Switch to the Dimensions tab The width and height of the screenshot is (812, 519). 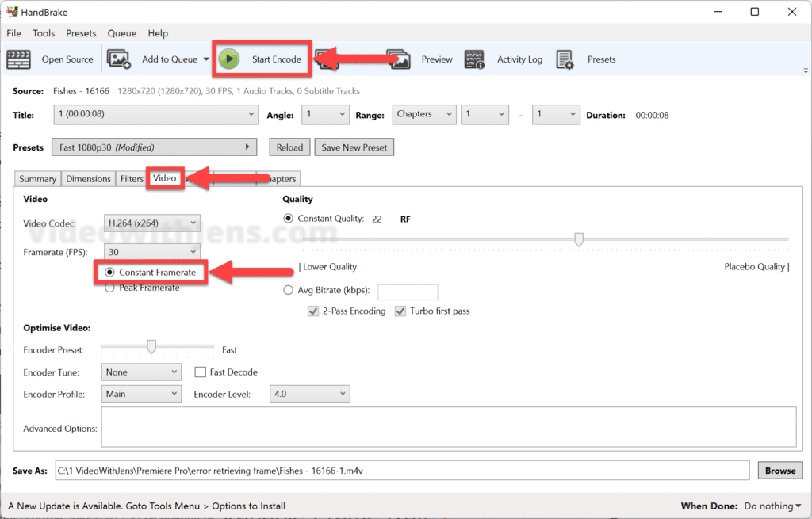88,178
